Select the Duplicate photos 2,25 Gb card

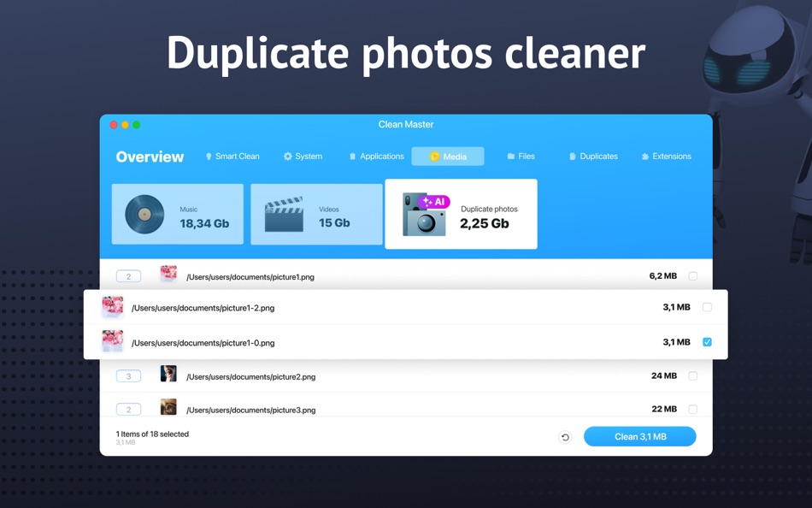[x=461, y=214]
